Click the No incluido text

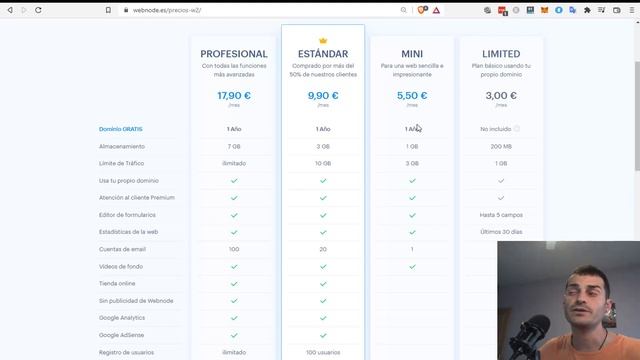point(496,129)
